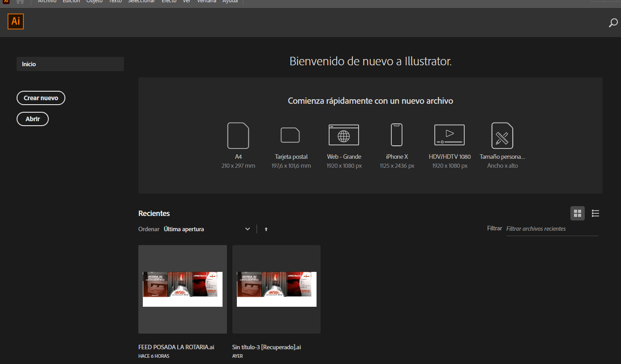Viewport: 621px width, 364px height.
Task: Open the Efecto menu
Action: tap(169, 2)
